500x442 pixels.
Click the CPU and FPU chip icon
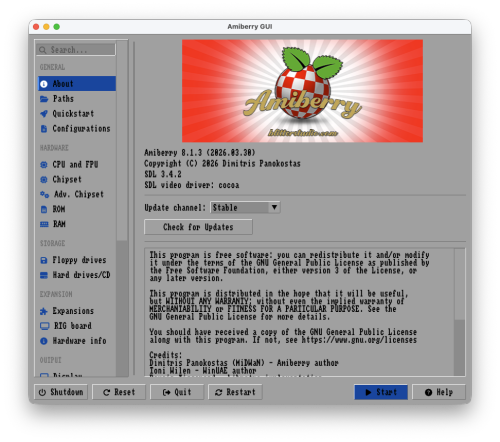tap(44, 165)
